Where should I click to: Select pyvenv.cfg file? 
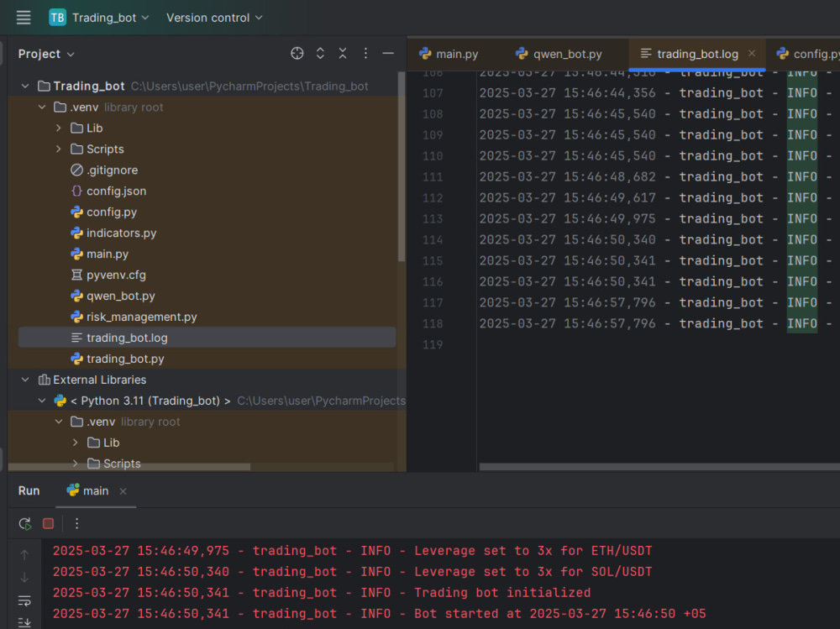tap(108, 275)
